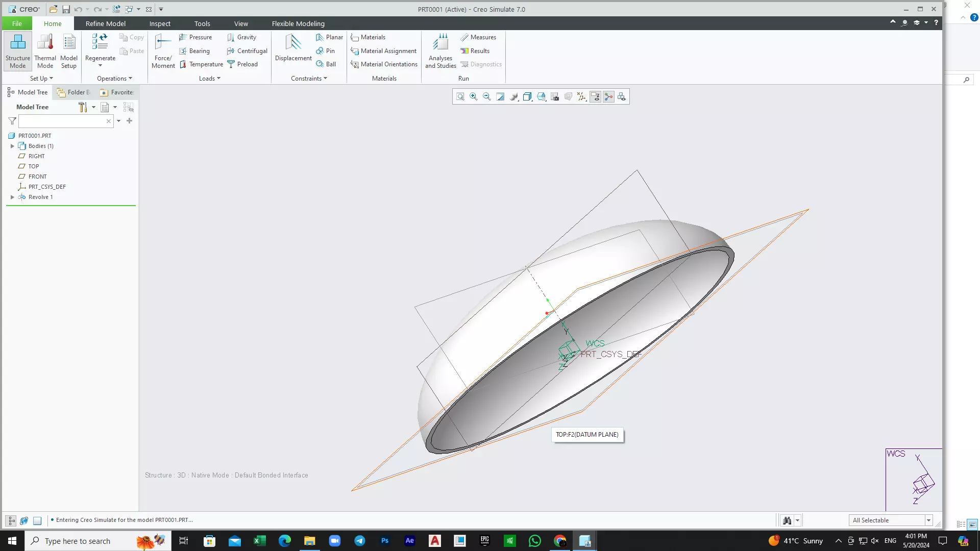Screen dimensions: 980x551
Task: Add tree filter with plus button
Action: coord(129,121)
